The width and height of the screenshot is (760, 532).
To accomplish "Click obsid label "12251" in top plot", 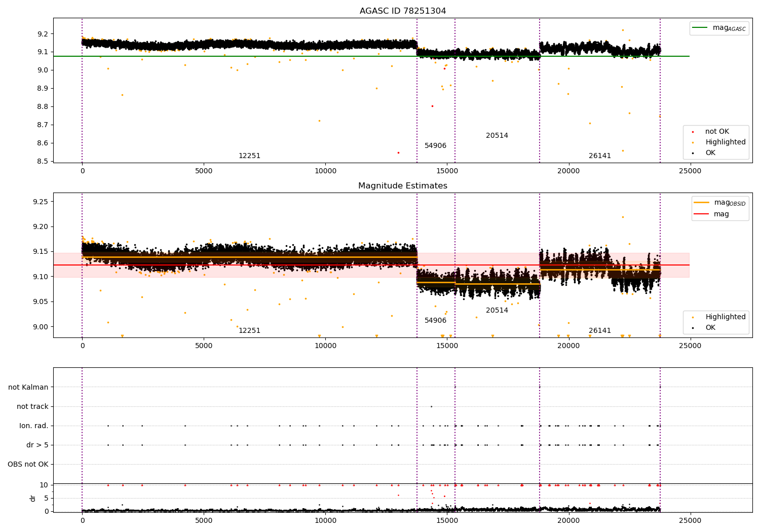I will point(249,156).
